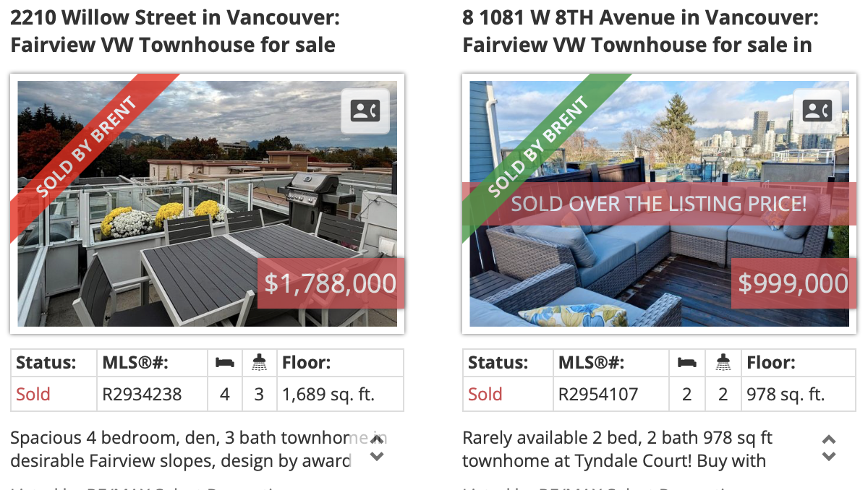This screenshot has width=868, height=490.
Task: Click Sold Over The Listing Price banner
Action: (x=659, y=203)
